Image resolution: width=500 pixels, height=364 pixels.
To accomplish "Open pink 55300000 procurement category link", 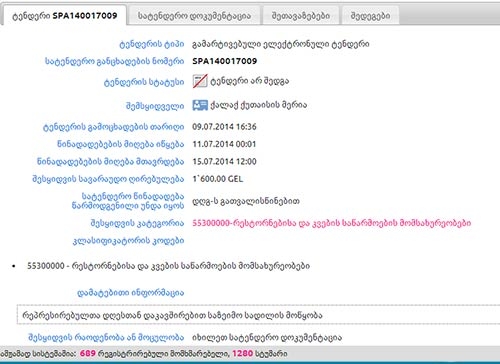I will tap(332, 223).
